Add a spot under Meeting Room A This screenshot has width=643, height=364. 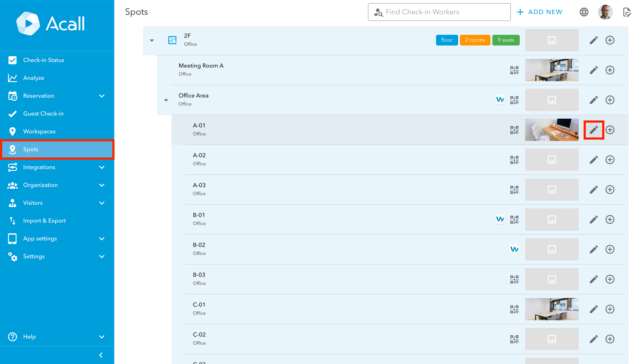(610, 70)
